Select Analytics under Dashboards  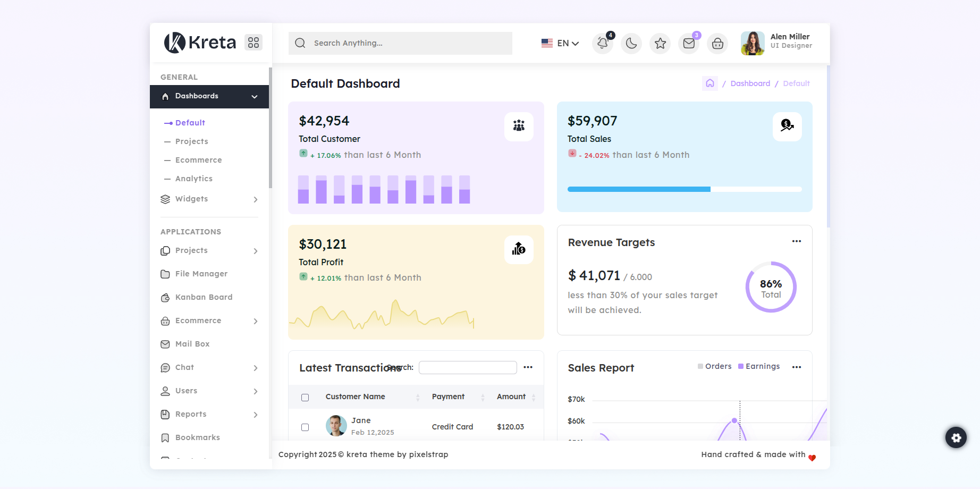coord(194,179)
